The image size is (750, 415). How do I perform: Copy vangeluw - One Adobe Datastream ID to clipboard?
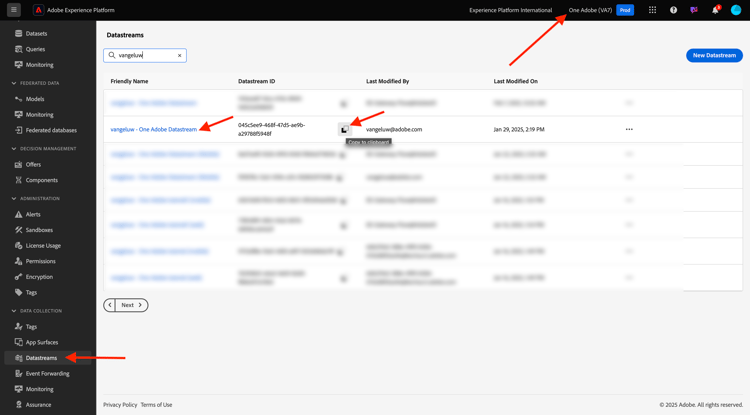coord(344,130)
